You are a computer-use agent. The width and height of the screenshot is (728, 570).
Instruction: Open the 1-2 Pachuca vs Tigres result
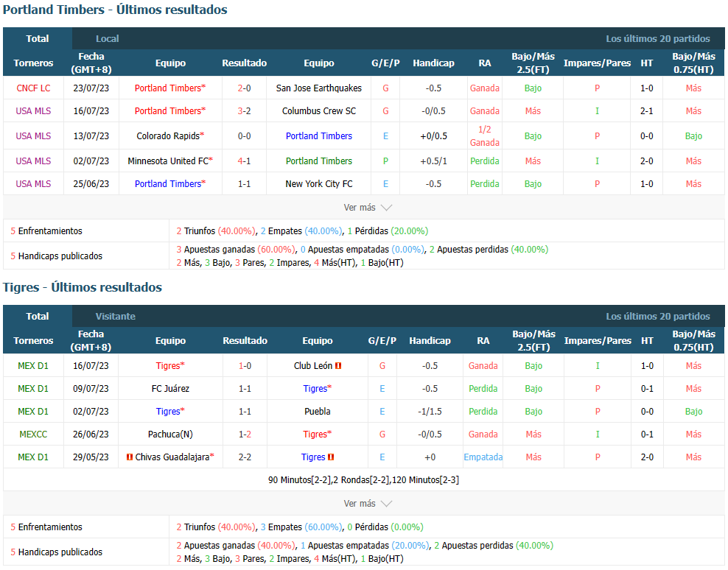coord(245,434)
